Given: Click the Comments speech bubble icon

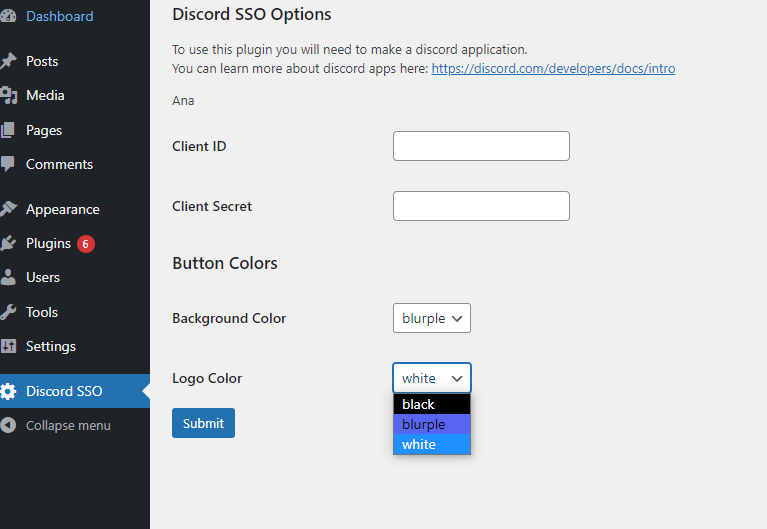Looking at the screenshot, I should pyautogui.click(x=7, y=164).
